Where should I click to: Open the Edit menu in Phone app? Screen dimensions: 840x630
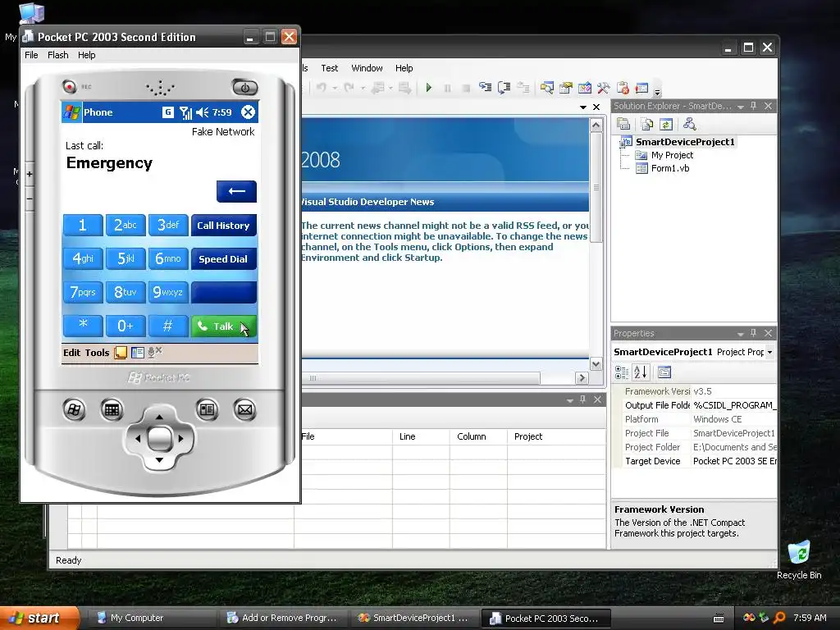click(72, 353)
